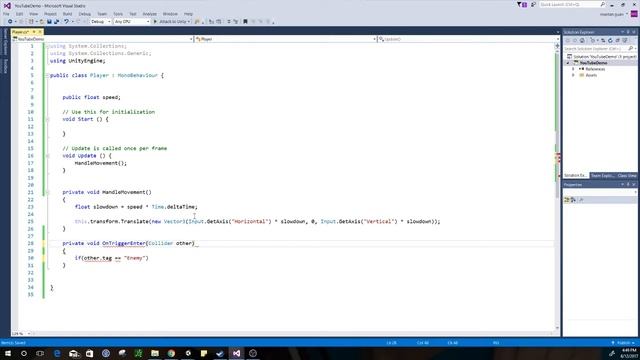The image size is (640, 360).
Task: Collapse the Start method outline toggle
Action: [47, 119]
